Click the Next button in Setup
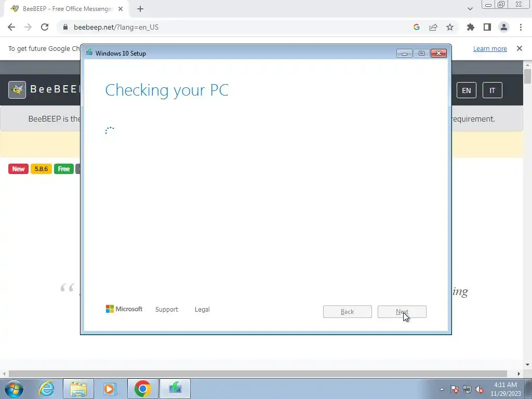The image size is (532, 399). click(x=402, y=312)
